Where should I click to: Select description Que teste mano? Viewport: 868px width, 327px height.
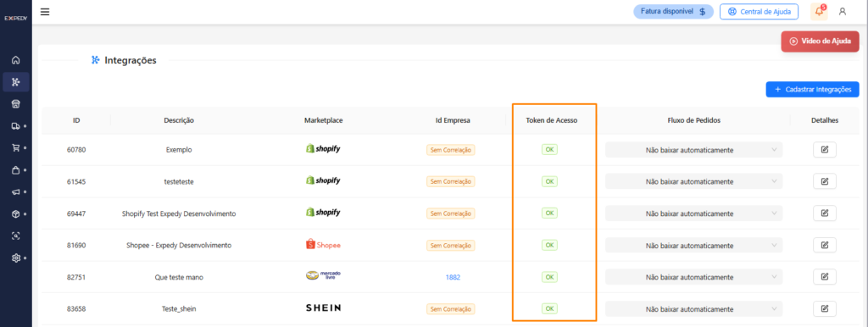tap(179, 277)
